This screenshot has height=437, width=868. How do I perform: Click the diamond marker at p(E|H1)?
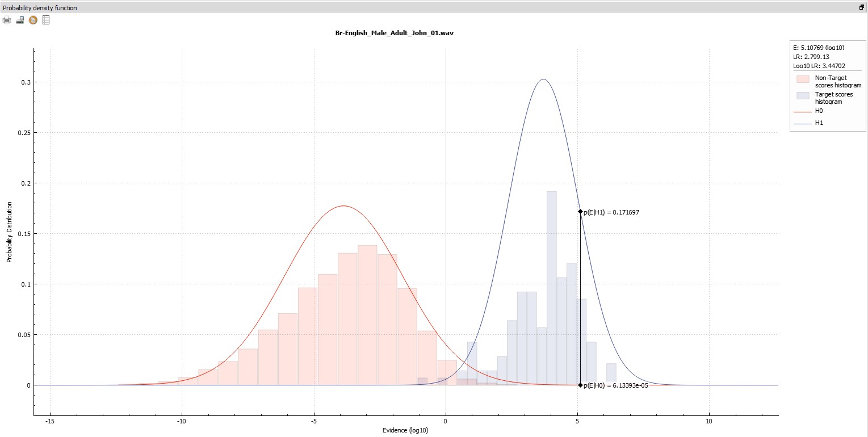coord(580,211)
